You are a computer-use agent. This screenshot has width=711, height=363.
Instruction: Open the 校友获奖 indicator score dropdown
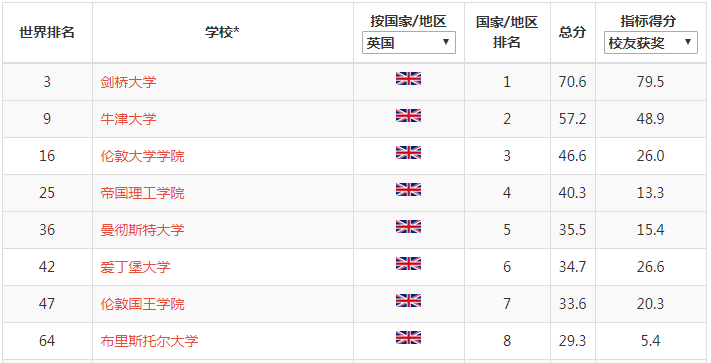(651, 43)
